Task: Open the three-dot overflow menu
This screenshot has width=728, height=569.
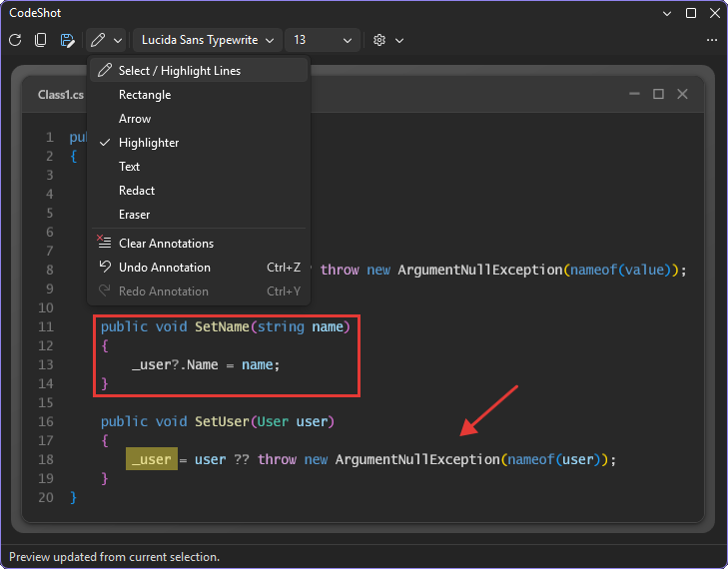Action: (x=712, y=40)
